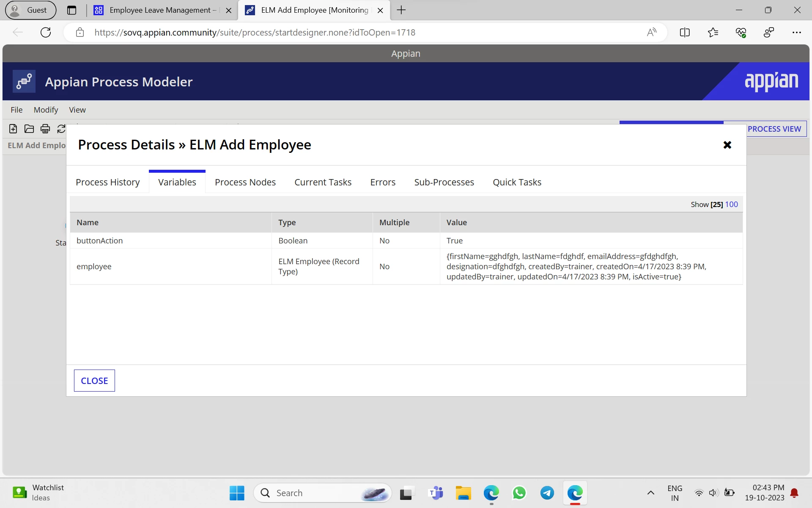Switch to the Sub-Processes tab
Screen dimensions: 812x508
click(x=444, y=182)
